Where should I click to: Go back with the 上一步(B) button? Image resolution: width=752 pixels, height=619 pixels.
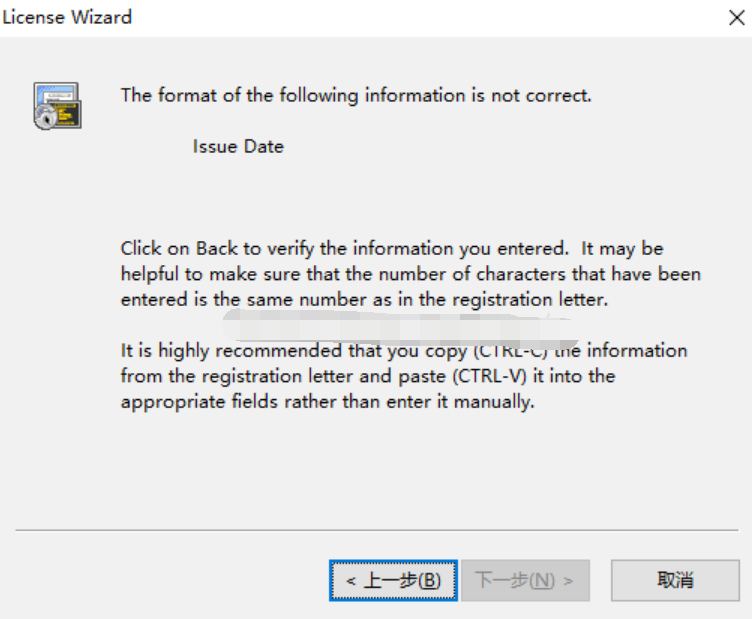coord(393,580)
